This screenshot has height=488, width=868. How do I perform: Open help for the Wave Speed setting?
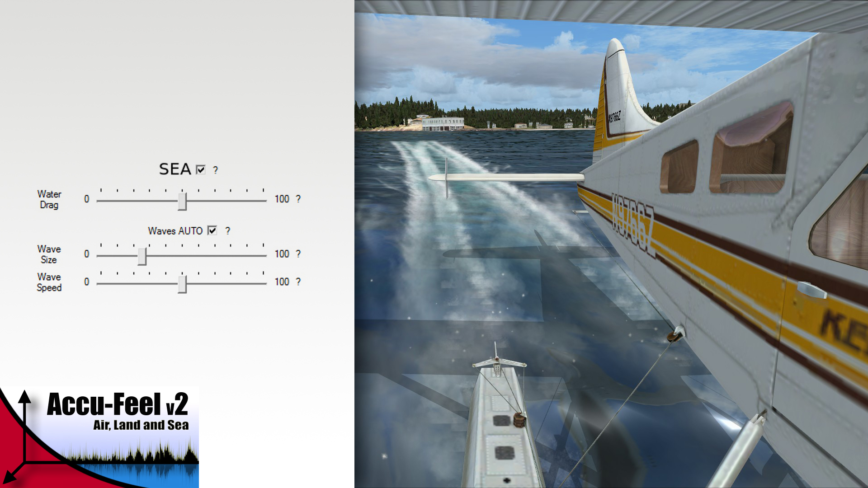coord(298,282)
